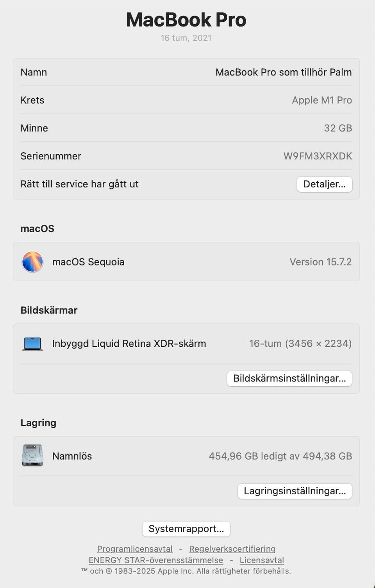Open the Regelverkscertifiering link
The height and width of the screenshot is (588, 375).
coord(232,549)
